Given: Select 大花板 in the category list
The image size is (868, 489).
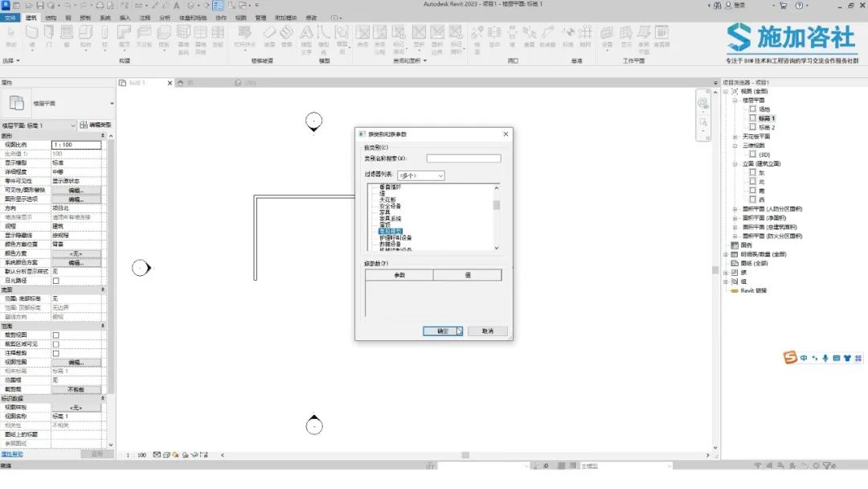Looking at the screenshot, I should tap(387, 199).
